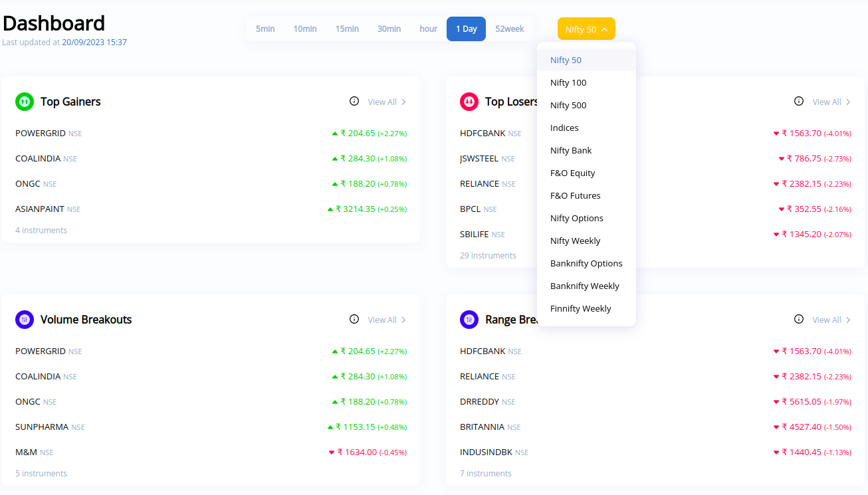The height and width of the screenshot is (495, 868).
Task: Choose Banknifty Weekly entry
Action: point(586,286)
